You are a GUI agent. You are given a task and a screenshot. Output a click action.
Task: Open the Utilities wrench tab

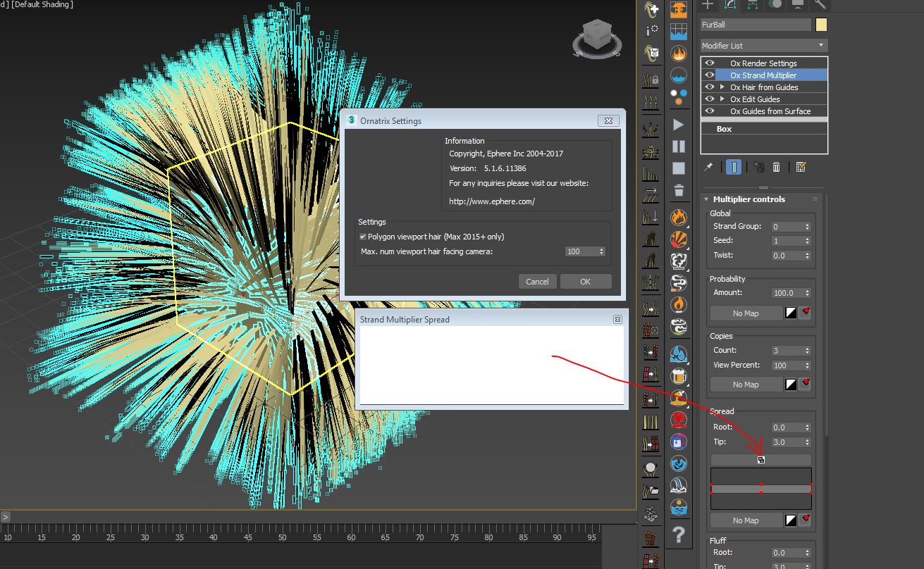820,4
